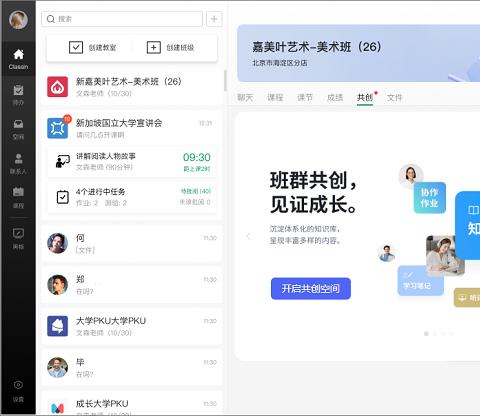Open the 新加坡国立大学宣讲会 chat
Screen dimensions: 480x416
pos(132,128)
